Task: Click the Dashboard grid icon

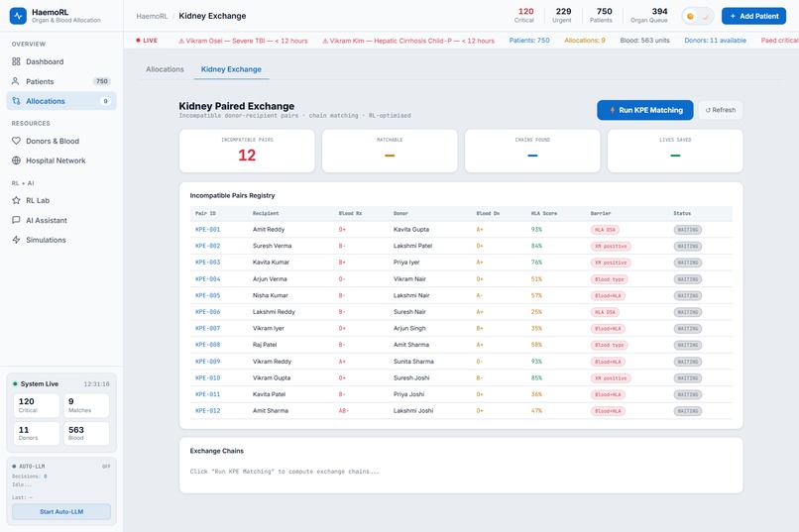Action: coord(16,61)
